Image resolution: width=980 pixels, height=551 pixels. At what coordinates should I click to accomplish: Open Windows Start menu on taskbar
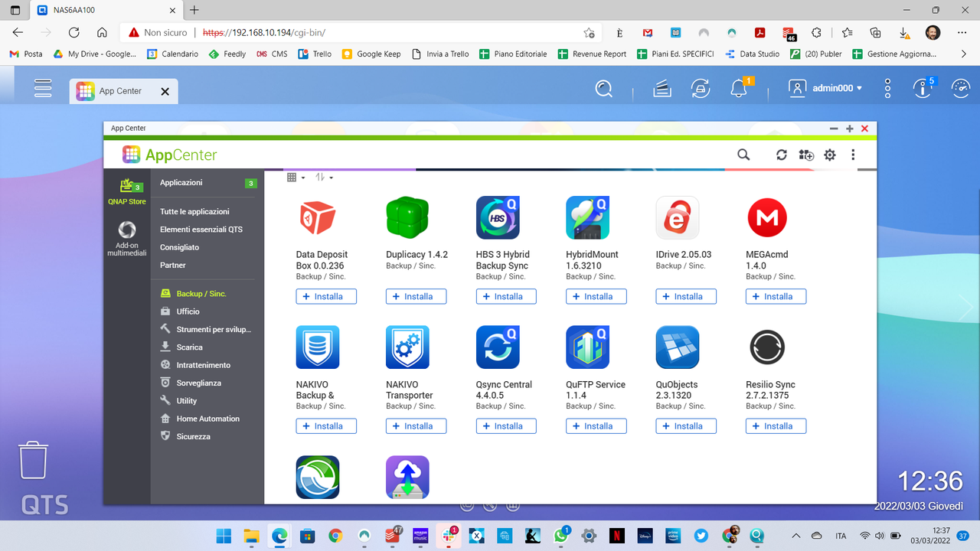[224, 536]
